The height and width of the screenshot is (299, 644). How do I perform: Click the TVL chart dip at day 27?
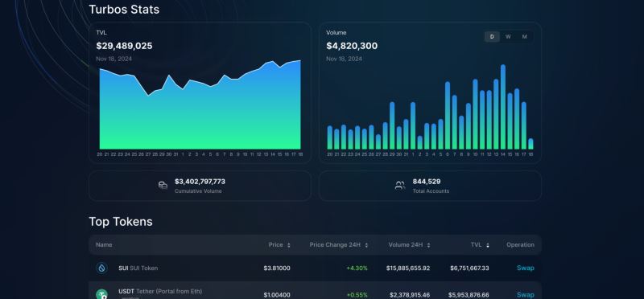point(148,96)
